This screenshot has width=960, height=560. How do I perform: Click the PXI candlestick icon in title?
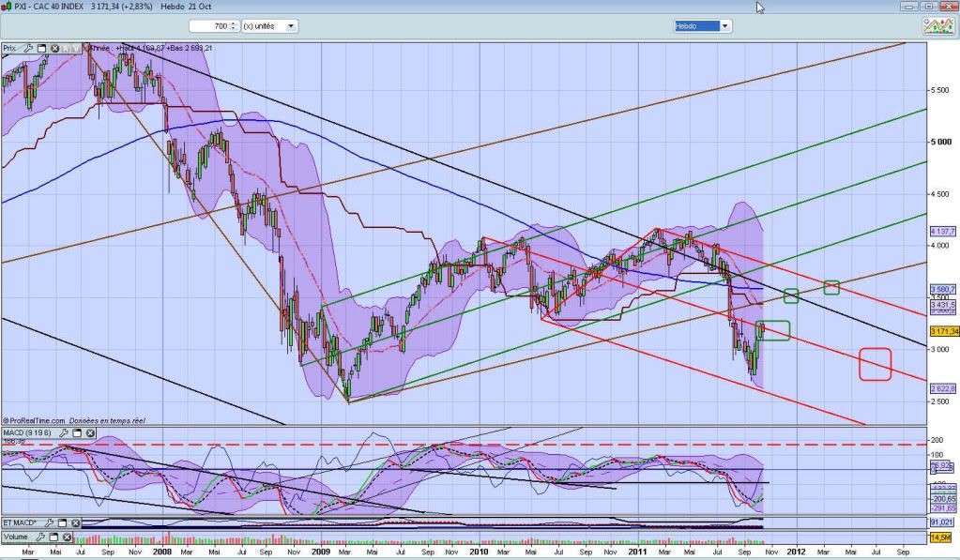[x=8, y=7]
